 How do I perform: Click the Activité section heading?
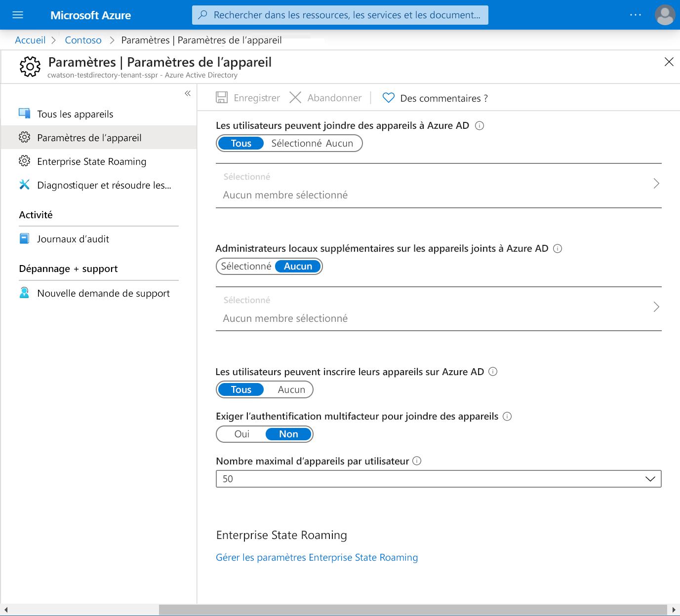tap(36, 215)
